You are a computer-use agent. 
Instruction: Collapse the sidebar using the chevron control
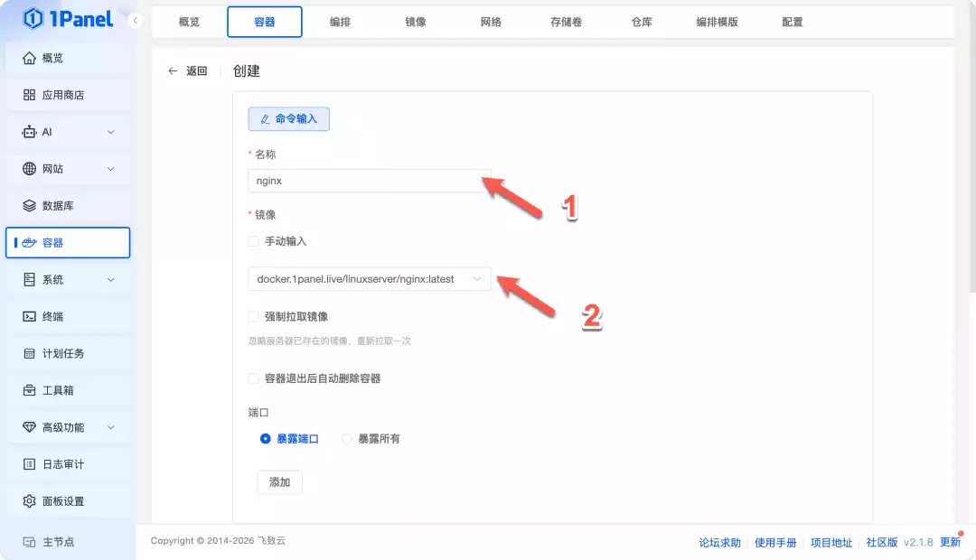pos(136,19)
